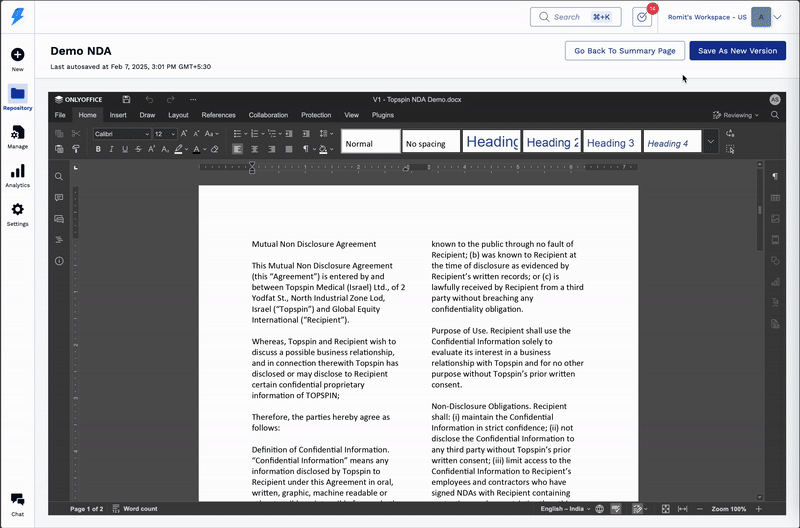This screenshot has width=800, height=528.
Task: Apply the No spacing style
Action: click(x=431, y=141)
